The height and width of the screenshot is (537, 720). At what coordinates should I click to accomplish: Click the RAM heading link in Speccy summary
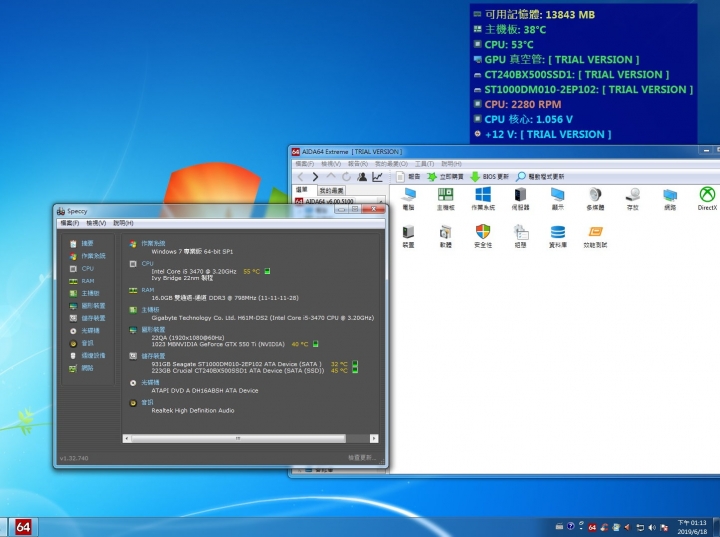point(148,290)
